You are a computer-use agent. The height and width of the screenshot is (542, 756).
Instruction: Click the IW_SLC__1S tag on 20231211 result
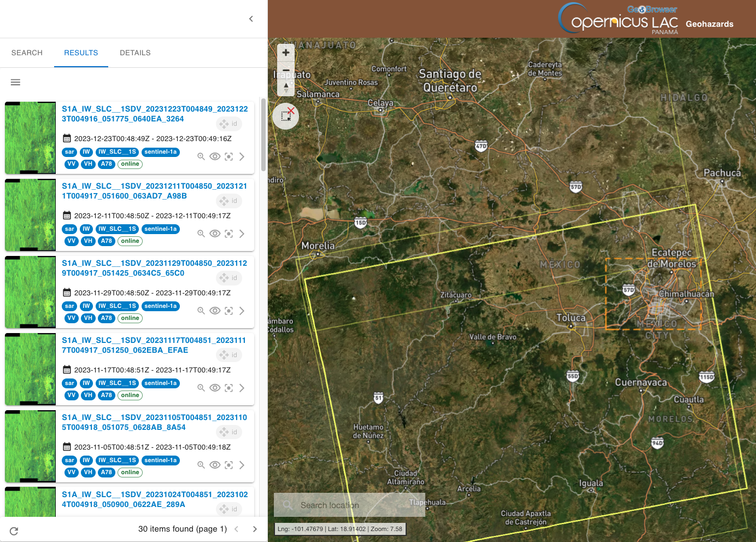(117, 229)
